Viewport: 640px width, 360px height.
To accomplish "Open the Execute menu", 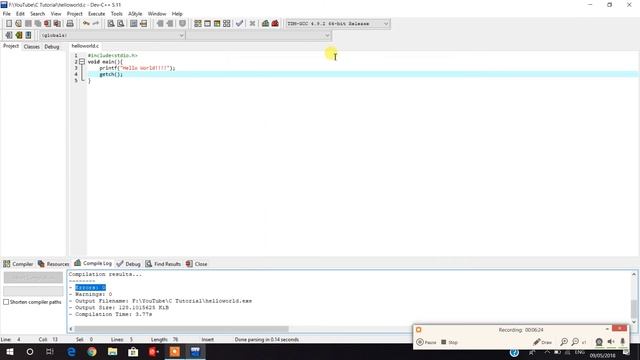I will click(97, 14).
